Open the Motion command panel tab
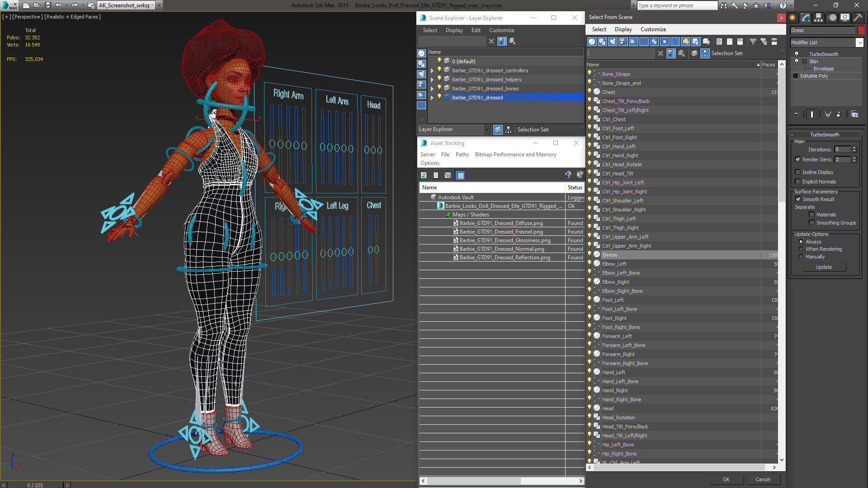 tap(832, 18)
